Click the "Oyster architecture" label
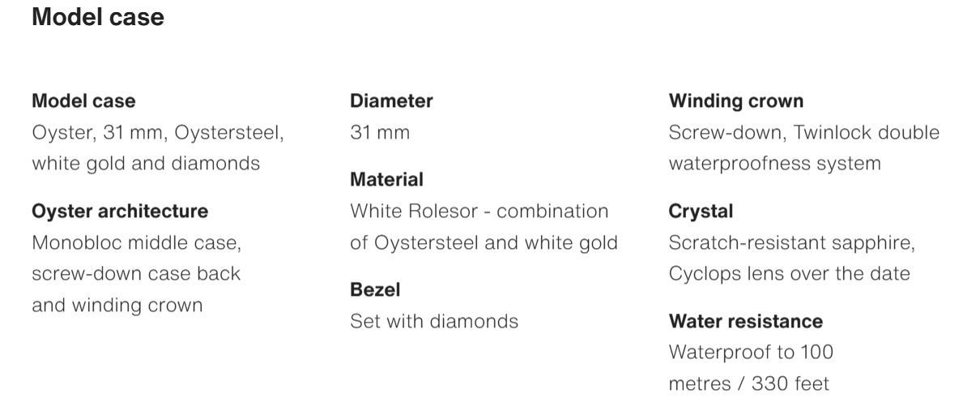Viewport: 980px width, 415px height. 120,212
